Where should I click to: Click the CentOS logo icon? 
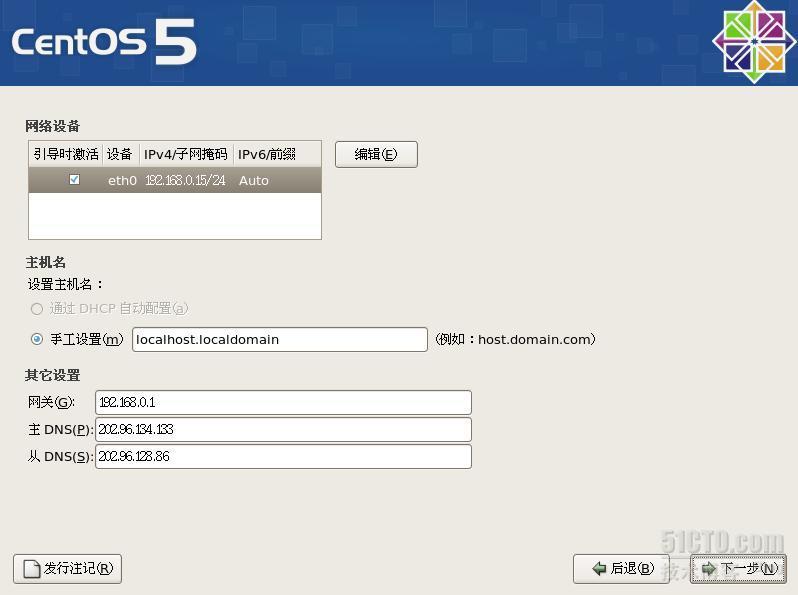tap(754, 42)
